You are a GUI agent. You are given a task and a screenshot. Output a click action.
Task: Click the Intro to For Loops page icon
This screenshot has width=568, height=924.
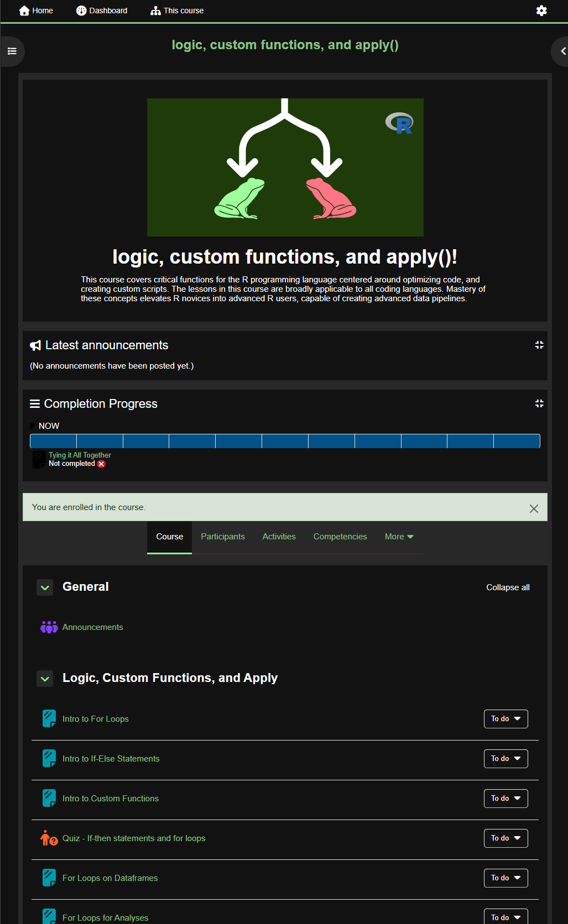point(49,719)
